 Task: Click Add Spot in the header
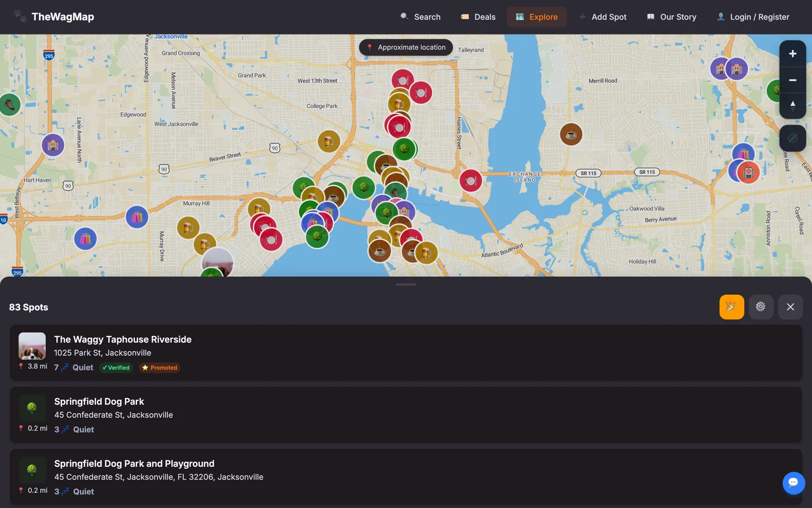click(x=603, y=17)
